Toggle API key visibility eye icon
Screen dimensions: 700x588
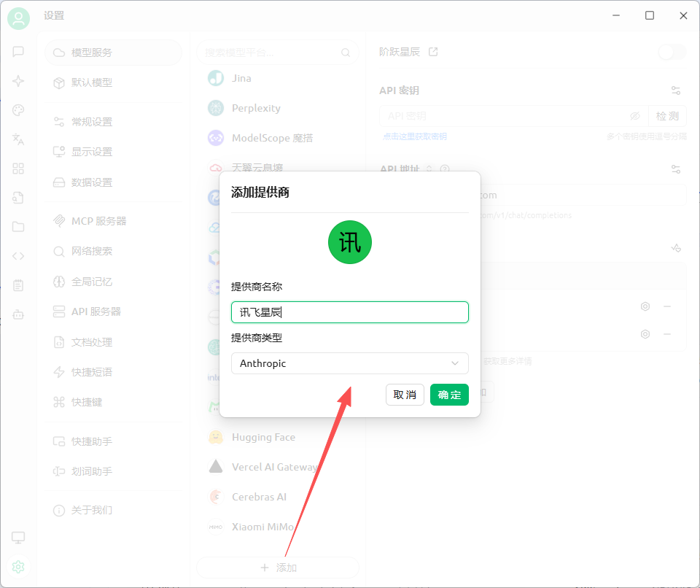point(634,116)
